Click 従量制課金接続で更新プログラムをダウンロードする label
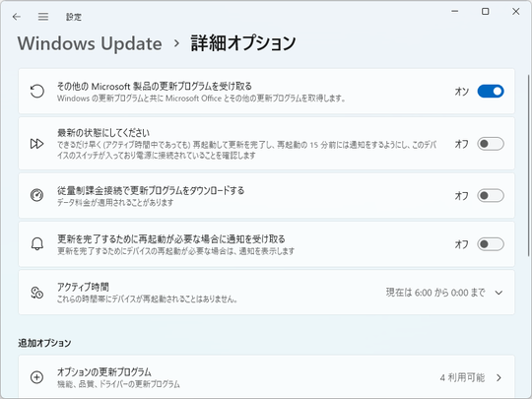 coord(151,190)
